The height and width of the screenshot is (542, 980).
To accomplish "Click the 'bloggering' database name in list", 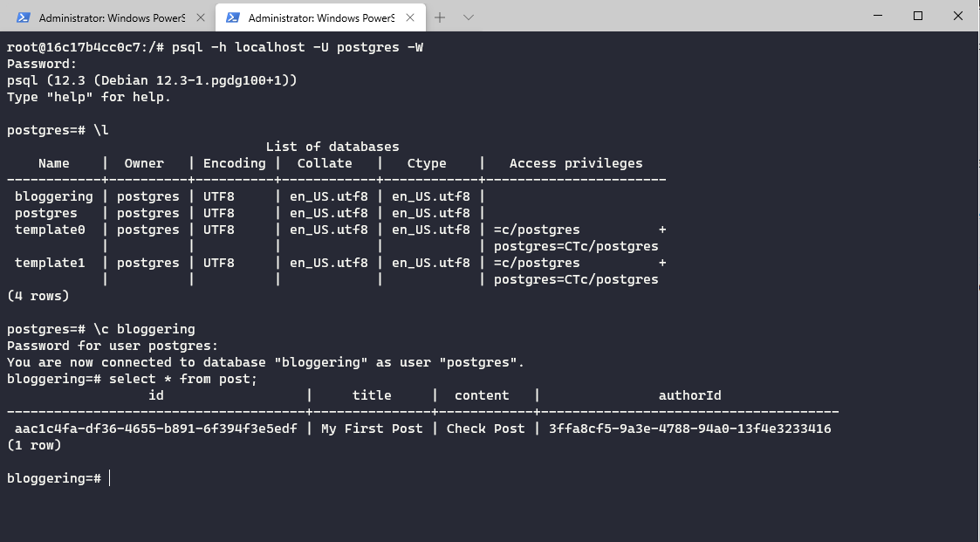I will pos(54,196).
